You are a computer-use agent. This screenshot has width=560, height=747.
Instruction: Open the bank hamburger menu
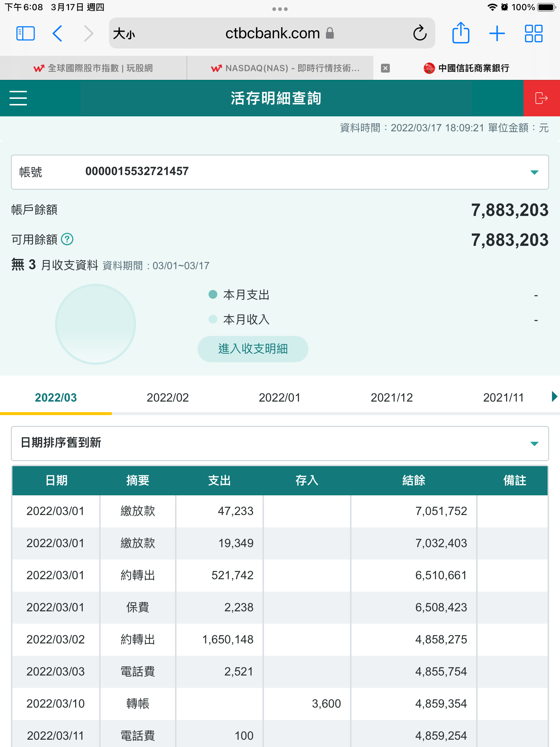[x=18, y=98]
